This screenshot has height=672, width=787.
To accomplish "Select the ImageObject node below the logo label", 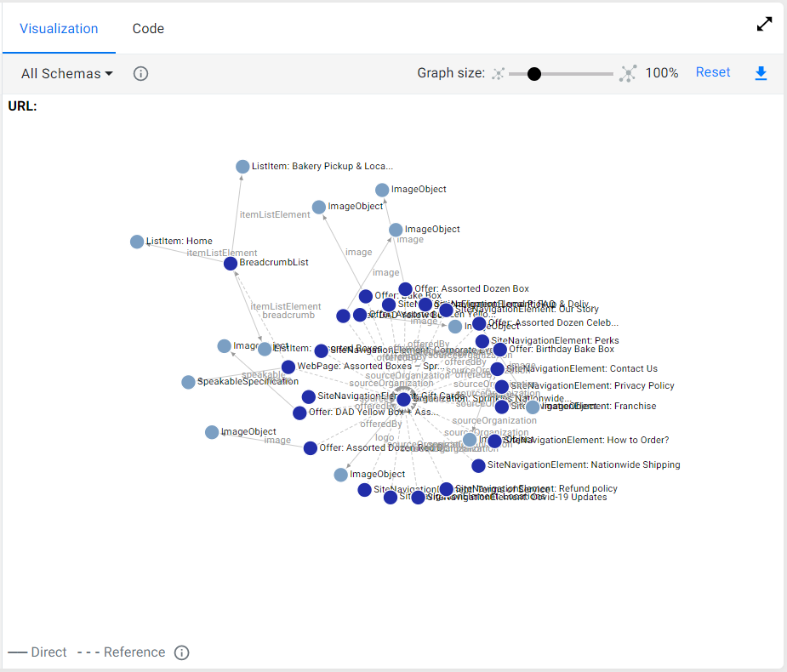I will (x=341, y=475).
